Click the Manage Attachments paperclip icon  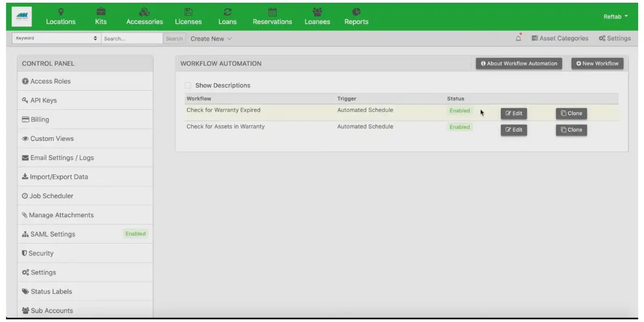point(25,215)
